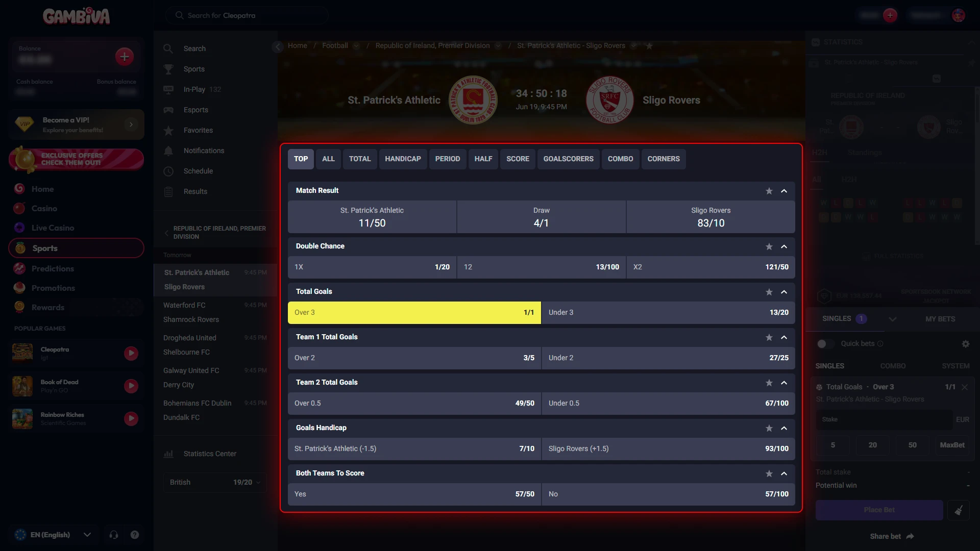Open Sports trophy menu item
Image resolution: width=980 pixels, height=551 pixels.
pos(194,69)
